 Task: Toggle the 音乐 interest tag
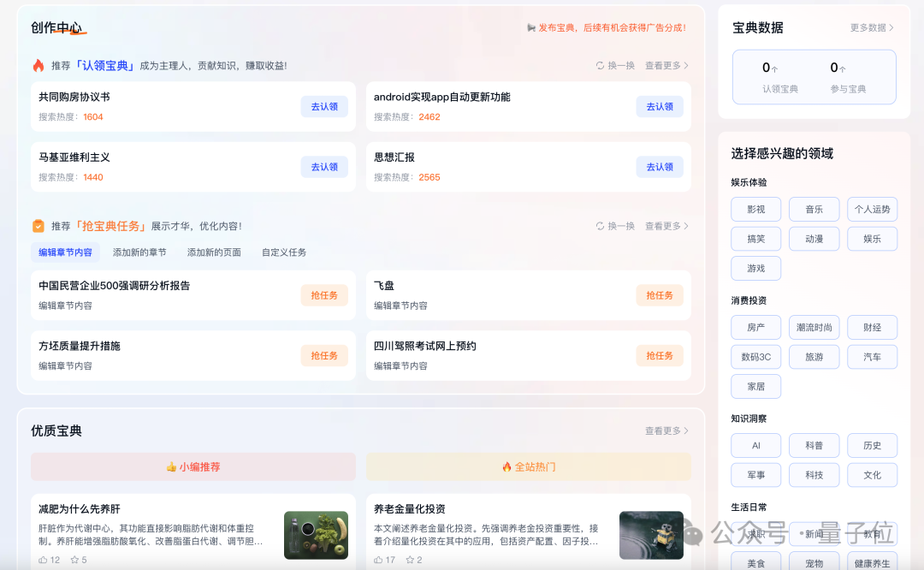point(814,209)
